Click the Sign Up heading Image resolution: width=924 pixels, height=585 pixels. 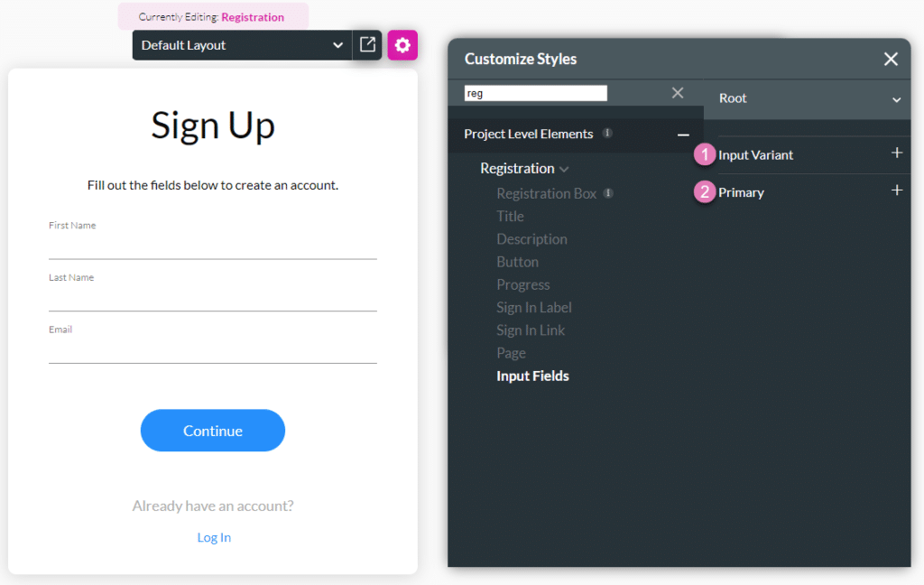coord(213,125)
